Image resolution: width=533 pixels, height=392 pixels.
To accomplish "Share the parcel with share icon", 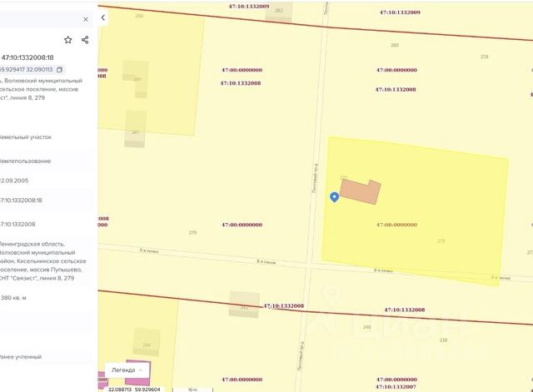I will (85, 40).
